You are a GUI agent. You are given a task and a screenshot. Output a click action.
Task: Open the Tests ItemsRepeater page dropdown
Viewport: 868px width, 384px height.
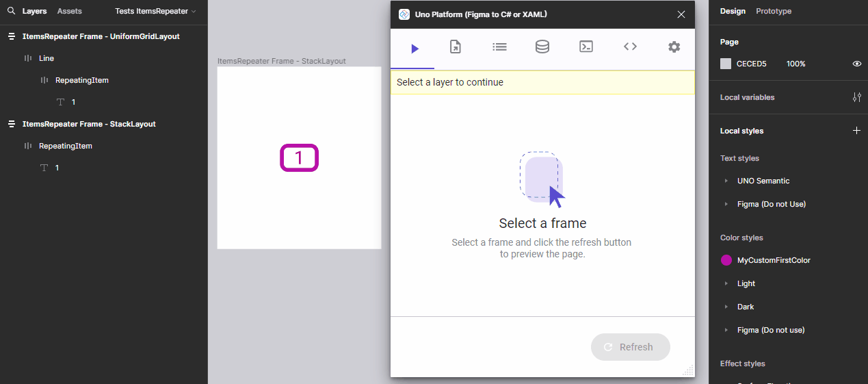[155, 12]
